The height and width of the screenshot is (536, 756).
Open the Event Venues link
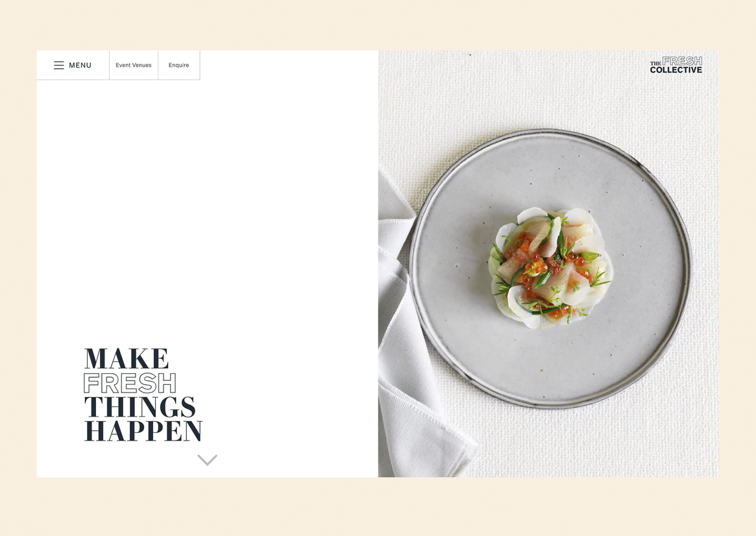coord(134,65)
